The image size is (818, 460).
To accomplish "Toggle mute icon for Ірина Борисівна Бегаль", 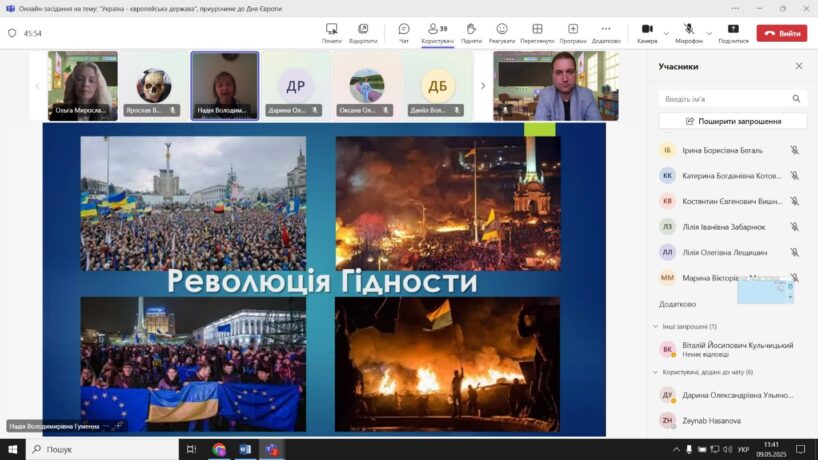I will pos(794,150).
